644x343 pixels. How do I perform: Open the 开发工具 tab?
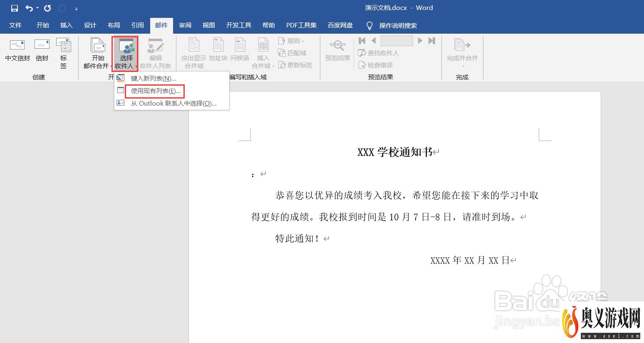point(239,25)
